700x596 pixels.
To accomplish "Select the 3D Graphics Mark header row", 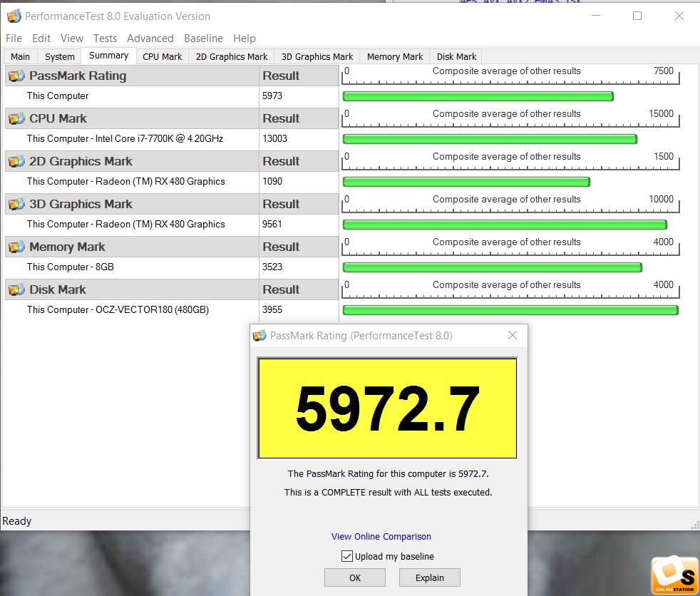I will pos(172,205).
